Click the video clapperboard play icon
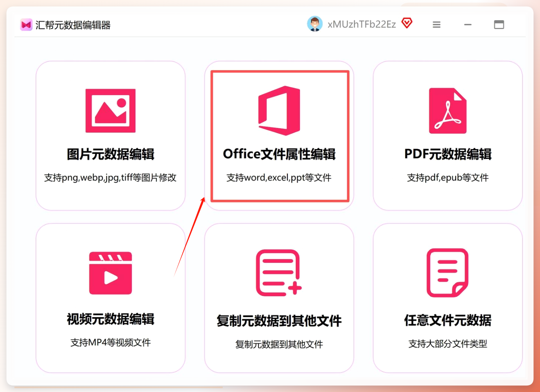 111,273
